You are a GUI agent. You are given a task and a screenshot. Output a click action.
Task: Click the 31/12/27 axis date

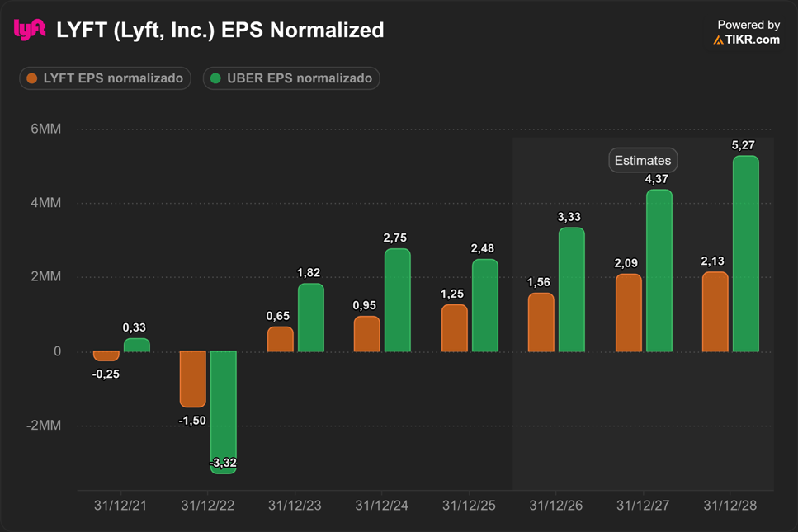643,506
